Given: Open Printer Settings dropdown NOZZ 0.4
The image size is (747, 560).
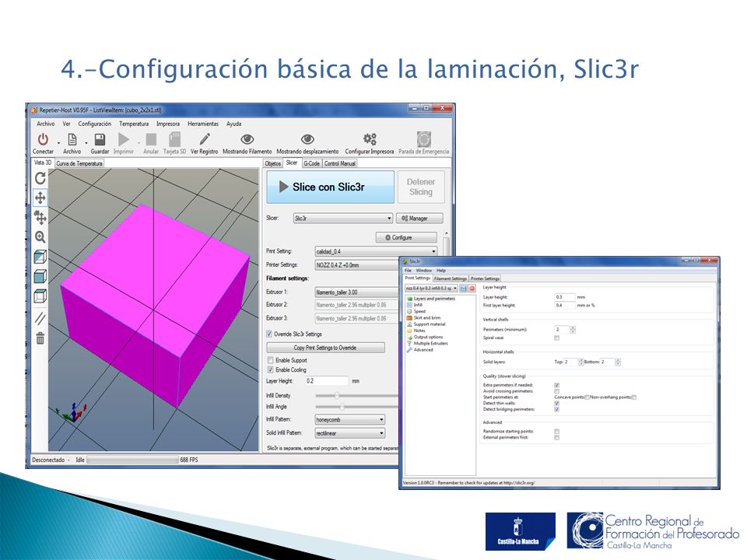Looking at the screenshot, I should [357, 264].
